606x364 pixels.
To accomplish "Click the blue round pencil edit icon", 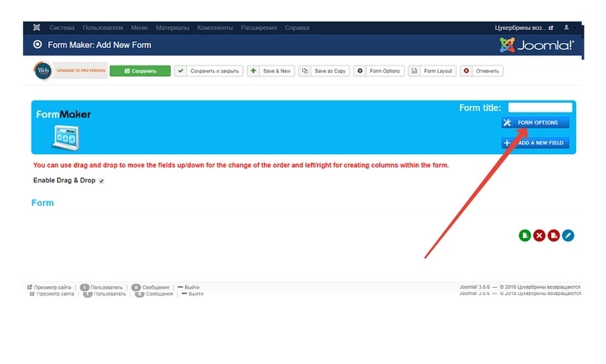I will click(568, 235).
